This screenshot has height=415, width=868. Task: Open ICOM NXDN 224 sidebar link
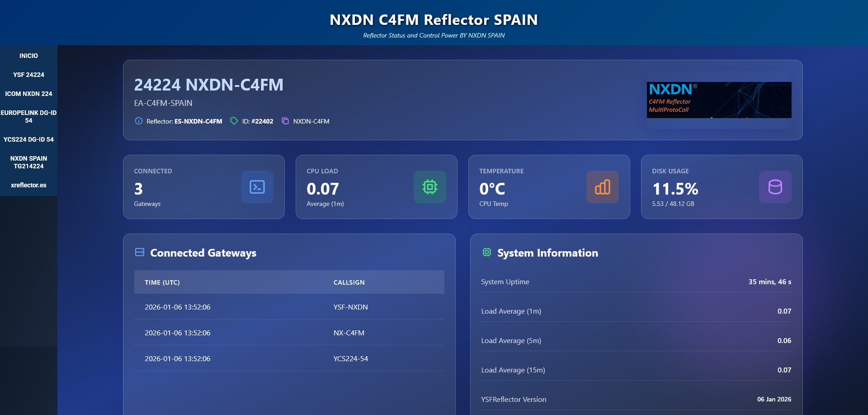[28, 94]
